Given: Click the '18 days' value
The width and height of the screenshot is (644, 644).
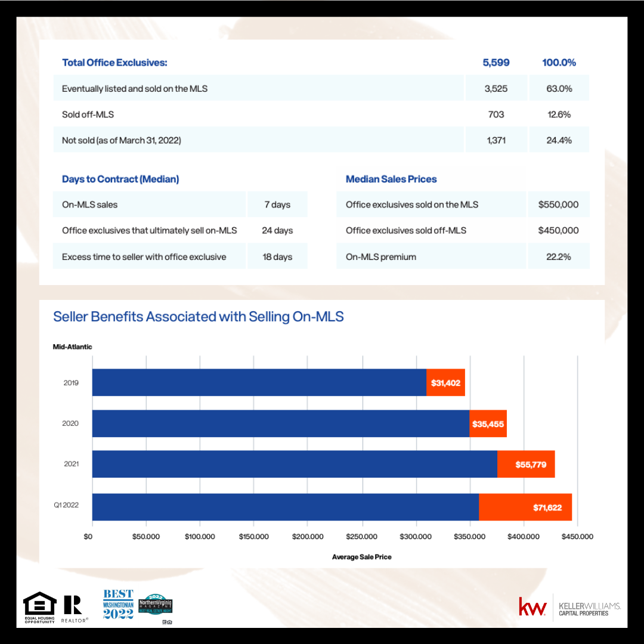Looking at the screenshot, I should [277, 256].
